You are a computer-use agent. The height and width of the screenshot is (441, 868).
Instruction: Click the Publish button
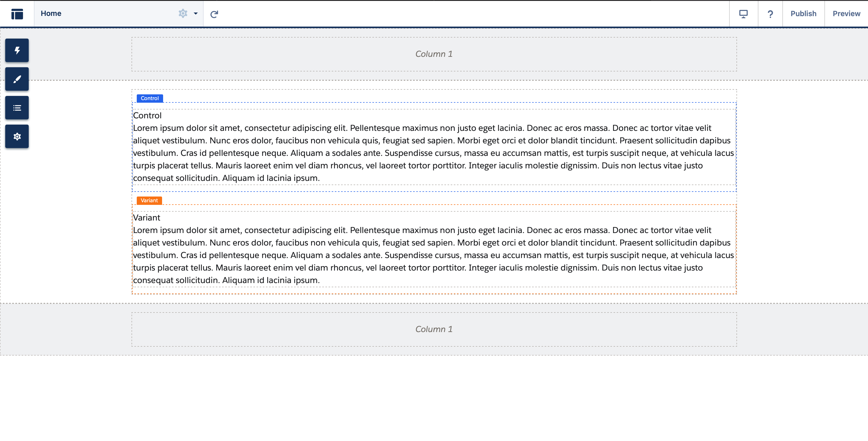point(802,14)
